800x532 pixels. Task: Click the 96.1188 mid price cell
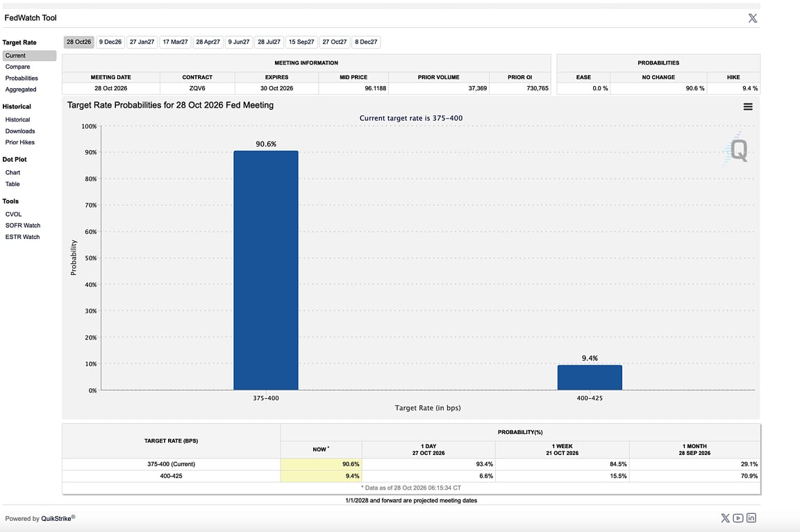click(353, 88)
